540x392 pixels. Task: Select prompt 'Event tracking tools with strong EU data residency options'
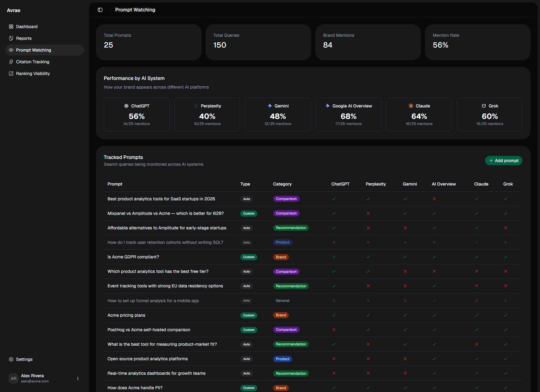tap(165, 286)
